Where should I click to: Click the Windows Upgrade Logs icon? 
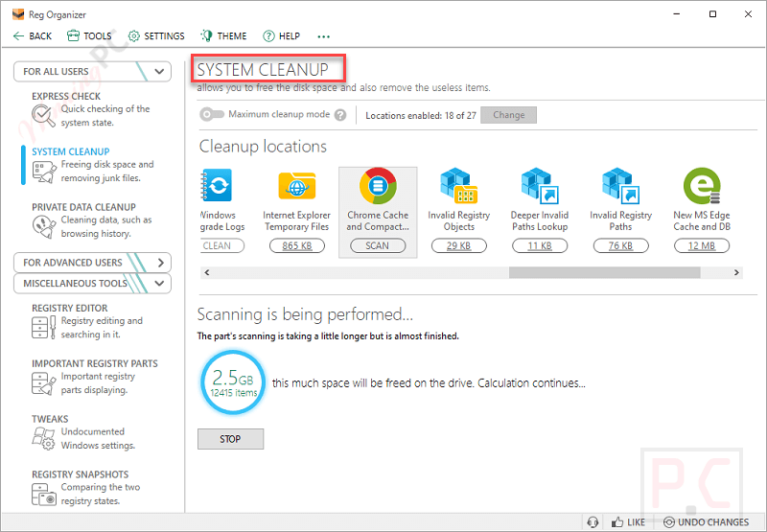coord(217,185)
